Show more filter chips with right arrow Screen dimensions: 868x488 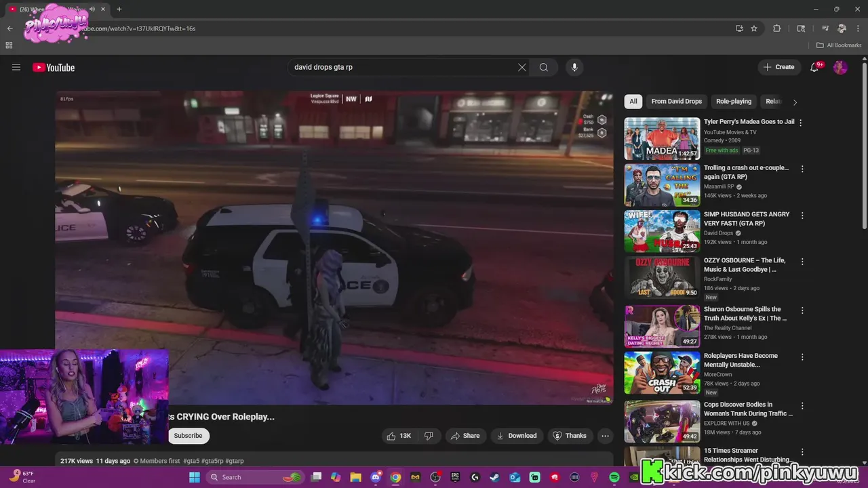(795, 102)
